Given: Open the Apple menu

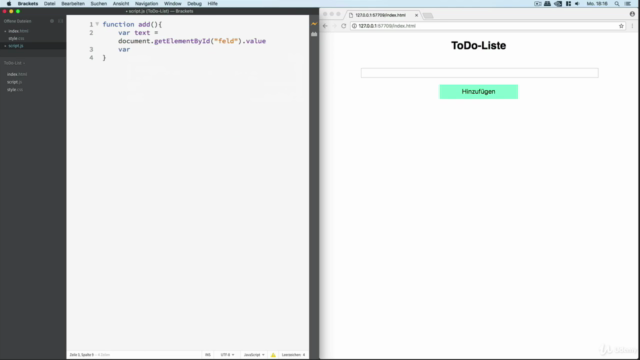Looking at the screenshot, I should click(9, 4).
